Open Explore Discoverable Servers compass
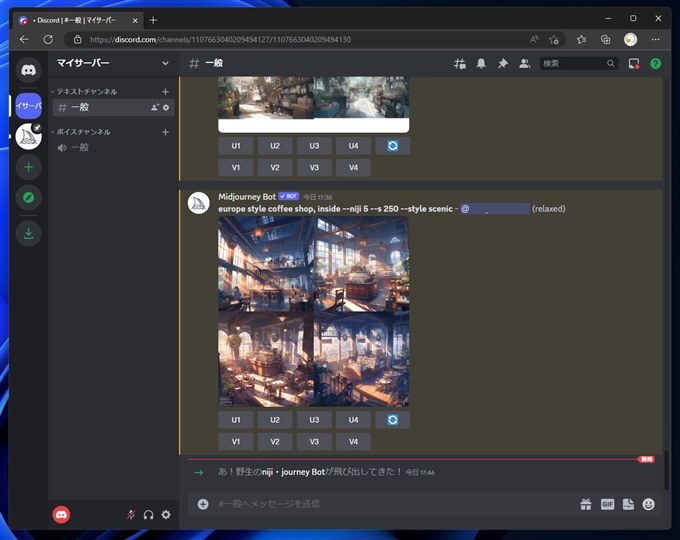Image resolution: width=680 pixels, height=540 pixels. (x=29, y=198)
